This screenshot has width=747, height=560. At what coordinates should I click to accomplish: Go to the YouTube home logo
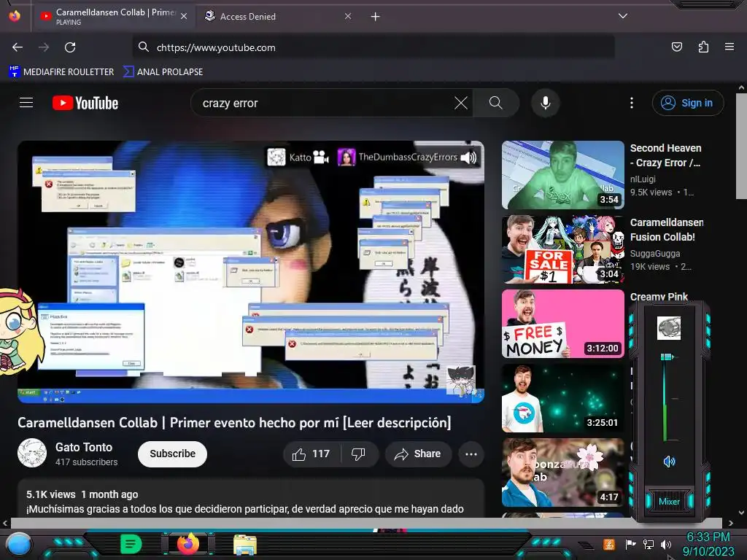[x=85, y=103]
